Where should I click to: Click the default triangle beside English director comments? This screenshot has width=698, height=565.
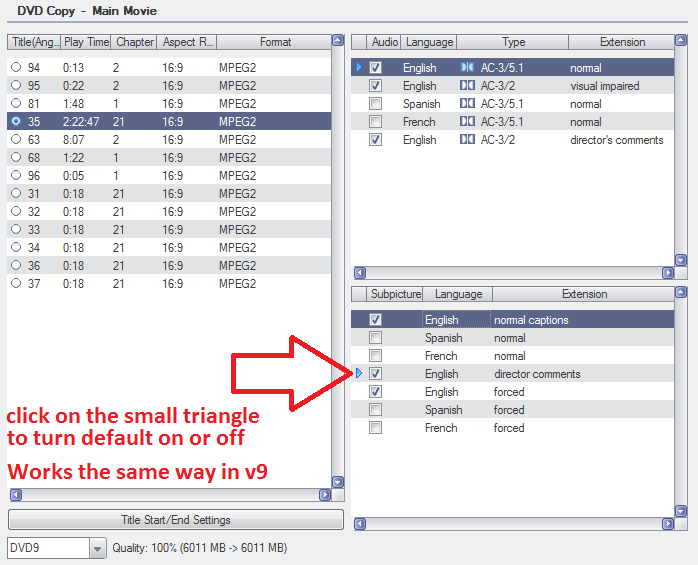coord(359,374)
